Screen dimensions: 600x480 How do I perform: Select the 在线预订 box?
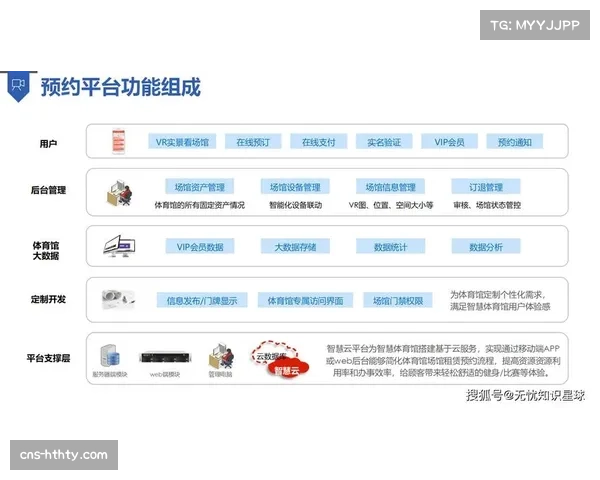pos(253,142)
